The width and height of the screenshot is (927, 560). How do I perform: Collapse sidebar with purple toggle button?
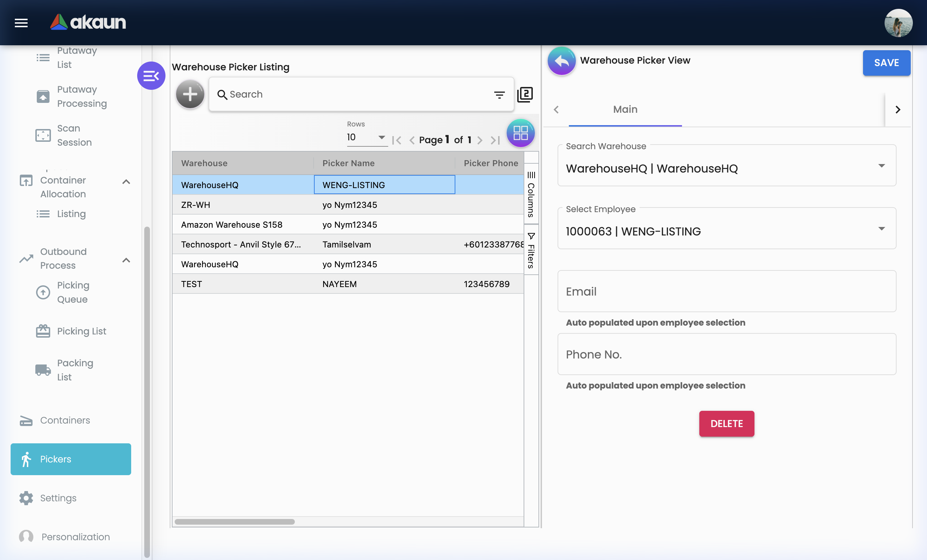click(151, 76)
